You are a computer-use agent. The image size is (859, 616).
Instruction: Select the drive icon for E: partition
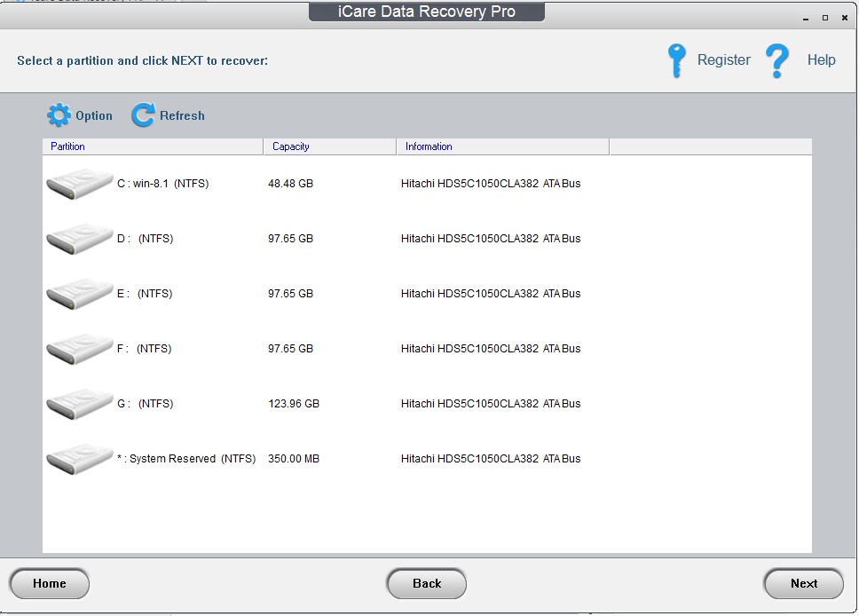tap(80, 293)
